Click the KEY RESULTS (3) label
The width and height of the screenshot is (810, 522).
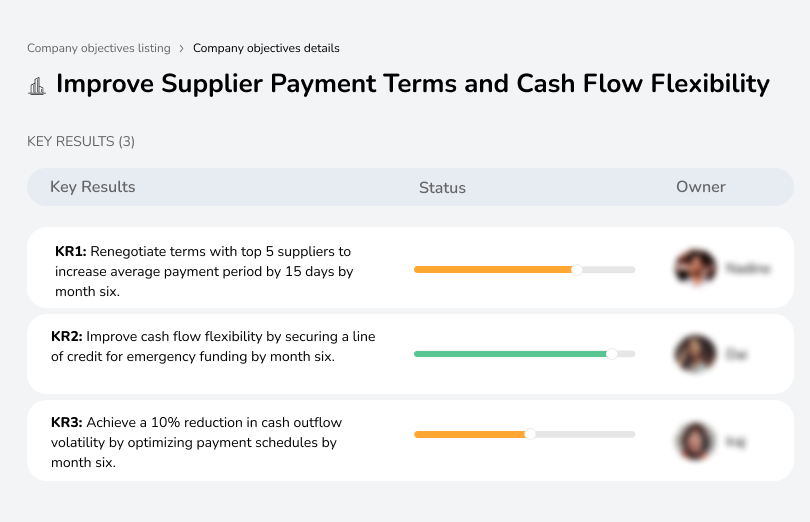click(x=81, y=142)
